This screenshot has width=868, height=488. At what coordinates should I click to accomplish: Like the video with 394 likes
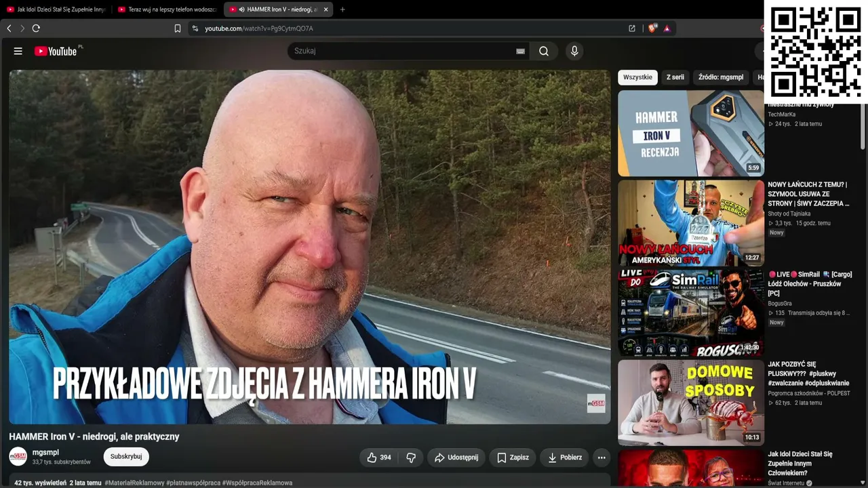[x=378, y=457]
